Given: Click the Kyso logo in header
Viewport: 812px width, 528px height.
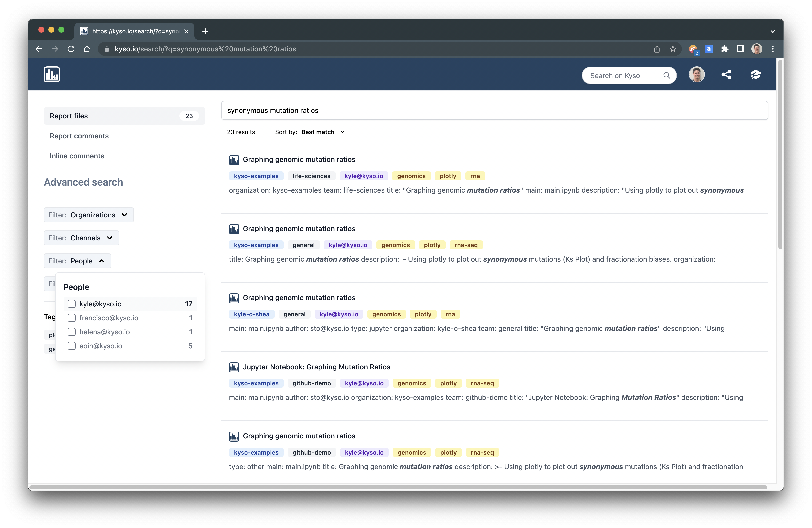Looking at the screenshot, I should click(52, 74).
